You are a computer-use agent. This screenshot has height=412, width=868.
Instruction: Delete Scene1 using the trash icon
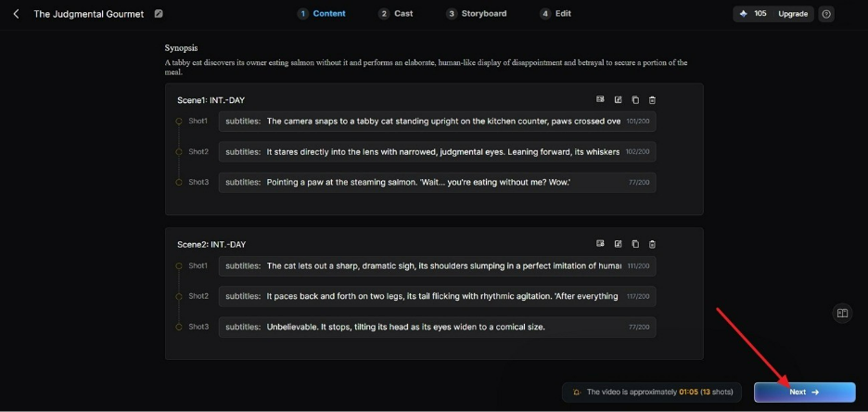(x=653, y=99)
